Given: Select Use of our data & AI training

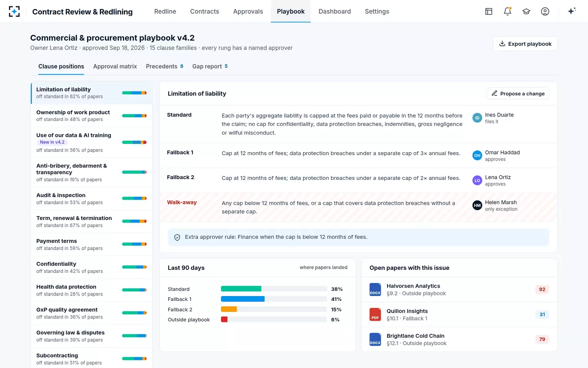Looking at the screenshot, I should coord(91,142).
